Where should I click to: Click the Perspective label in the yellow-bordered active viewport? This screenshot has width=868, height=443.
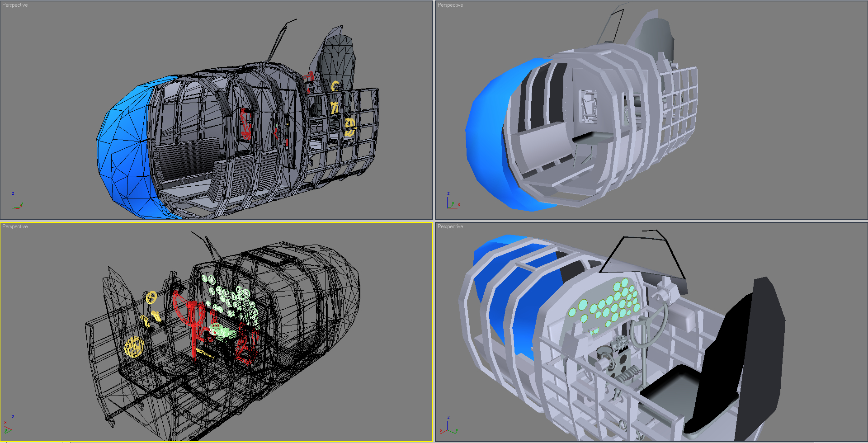(x=15, y=226)
